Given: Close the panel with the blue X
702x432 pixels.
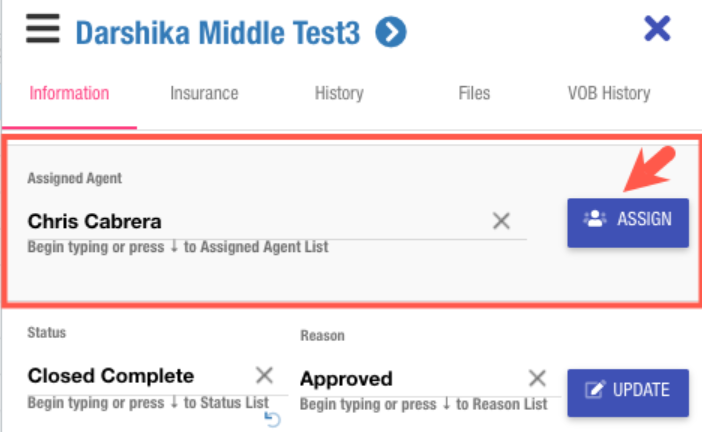Looking at the screenshot, I should [x=657, y=28].
